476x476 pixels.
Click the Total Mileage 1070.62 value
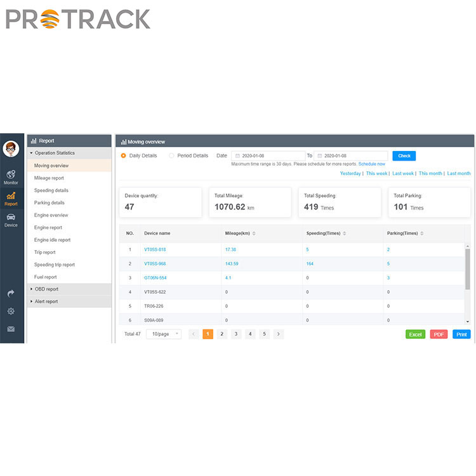(x=230, y=207)
